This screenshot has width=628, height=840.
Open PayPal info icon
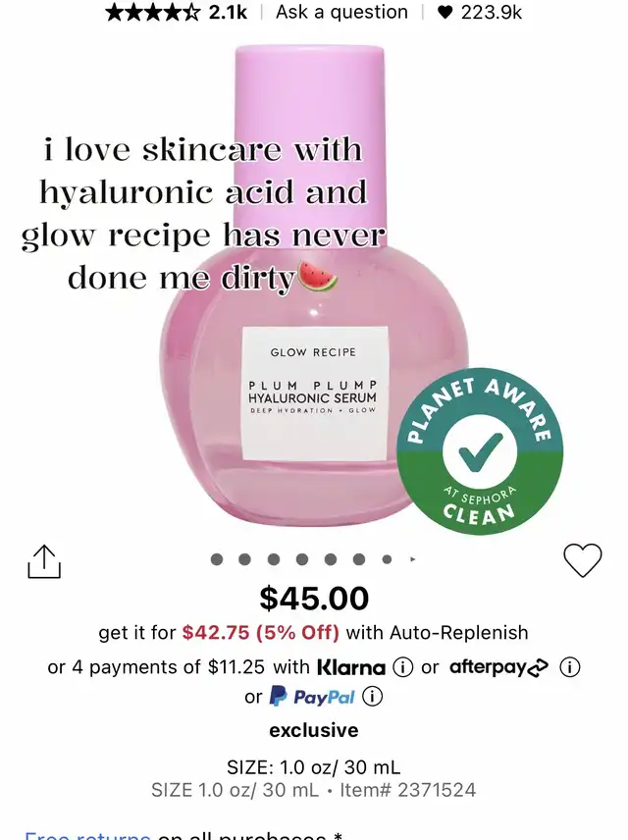point(373,697)
